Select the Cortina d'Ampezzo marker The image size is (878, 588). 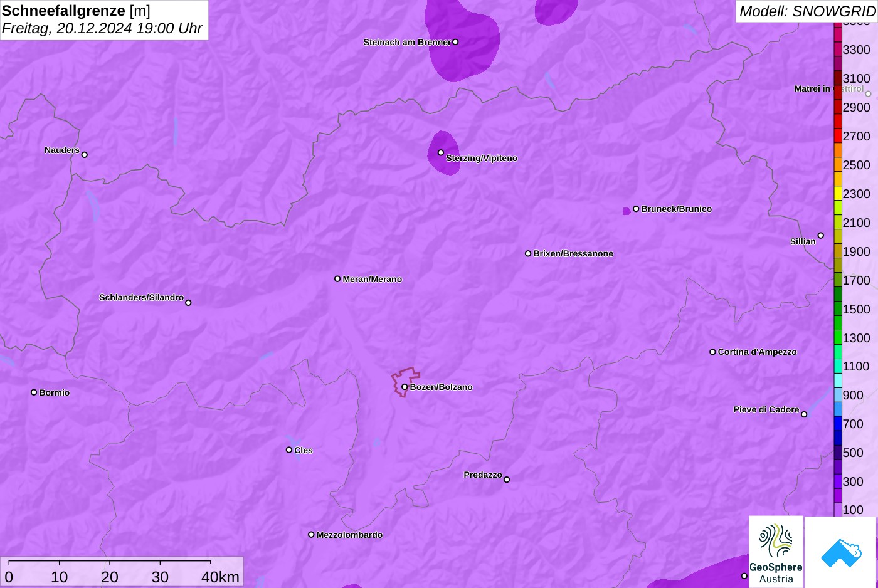click(x=712, y=352)
